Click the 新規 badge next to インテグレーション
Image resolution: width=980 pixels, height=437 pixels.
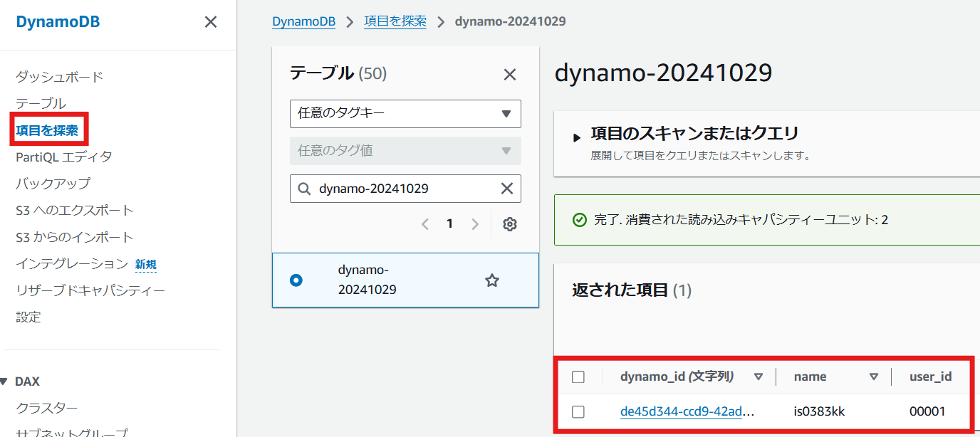[146, 265]
